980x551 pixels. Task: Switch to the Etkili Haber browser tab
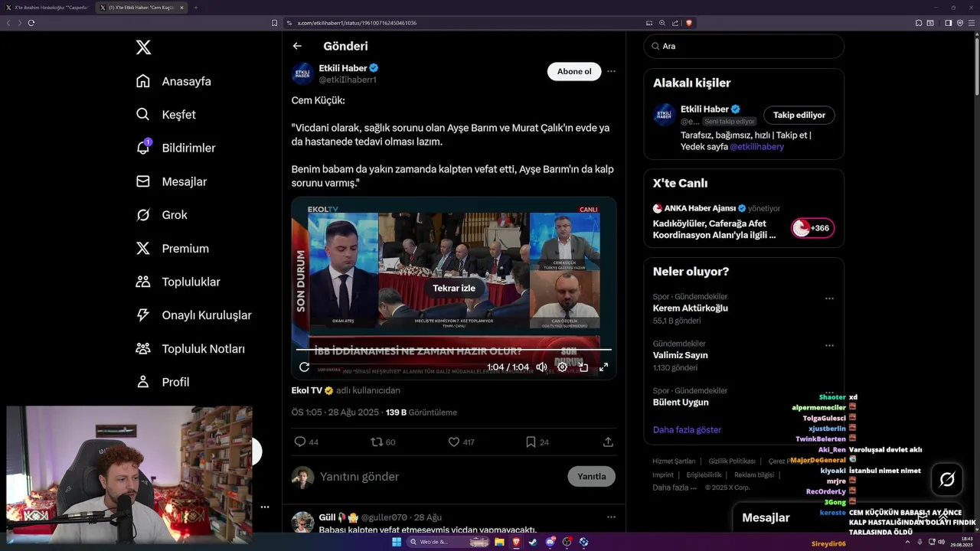coord(142,8)
